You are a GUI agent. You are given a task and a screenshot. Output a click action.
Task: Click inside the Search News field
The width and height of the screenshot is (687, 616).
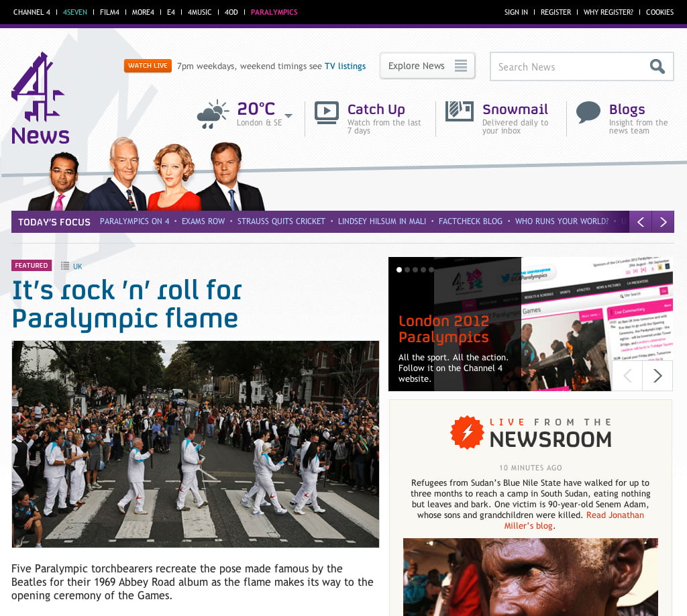coord(564,66)
